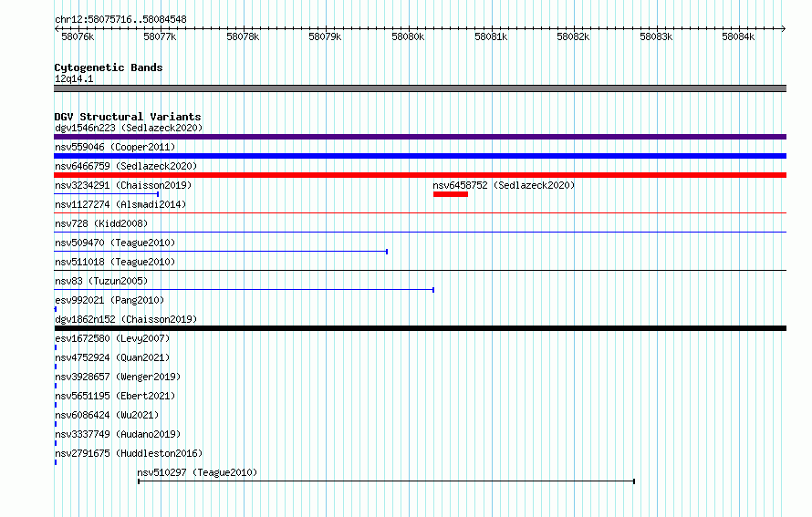
Task: Open the nsv6086424 (Wu2021) label
Action: [x=107, y=415]
